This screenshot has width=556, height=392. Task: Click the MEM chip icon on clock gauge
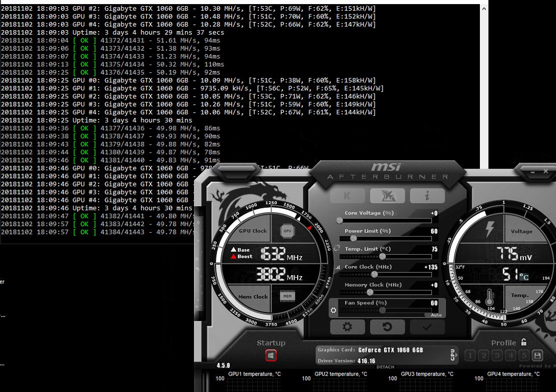[x=287, y=296]
